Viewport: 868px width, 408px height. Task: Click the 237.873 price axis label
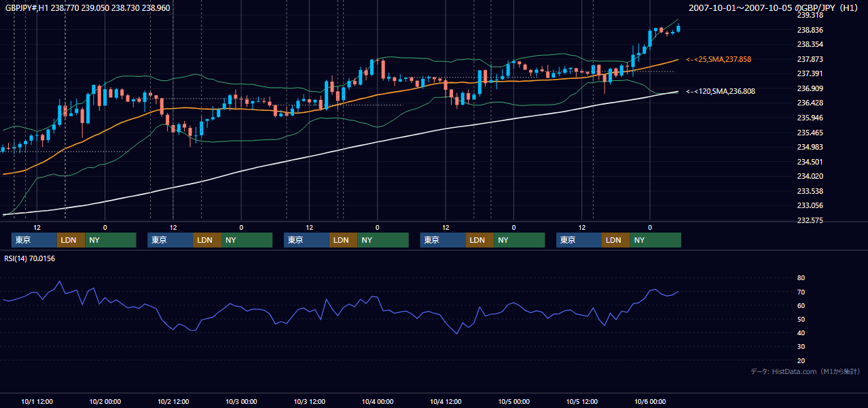click(x=810, y=59)
